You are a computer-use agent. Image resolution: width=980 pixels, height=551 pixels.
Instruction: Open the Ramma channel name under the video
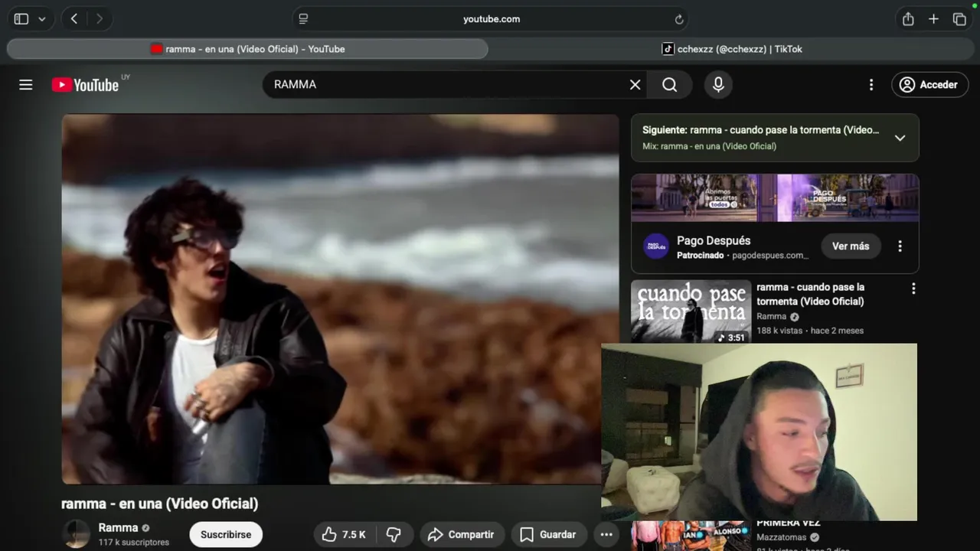click(x=118, y=528)
